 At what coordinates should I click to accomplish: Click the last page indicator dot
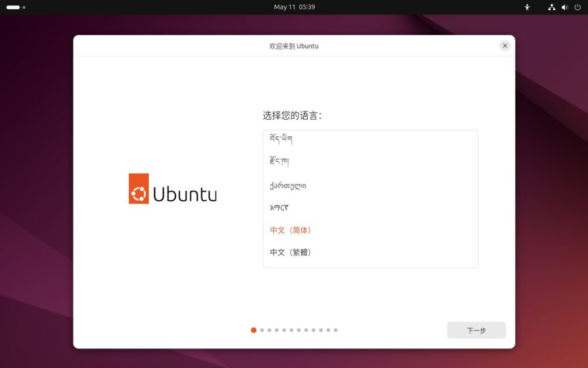(335, 330)
